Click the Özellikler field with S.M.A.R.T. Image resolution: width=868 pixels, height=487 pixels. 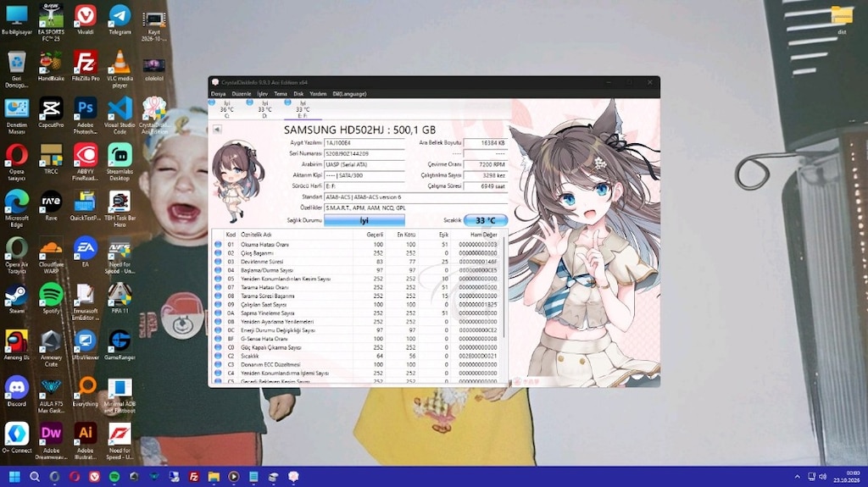415,208
